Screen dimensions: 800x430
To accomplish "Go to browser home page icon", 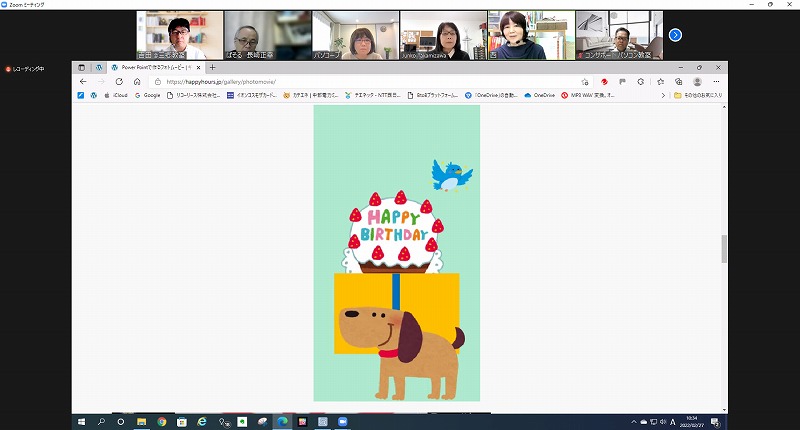I will [x=137, y=81].
